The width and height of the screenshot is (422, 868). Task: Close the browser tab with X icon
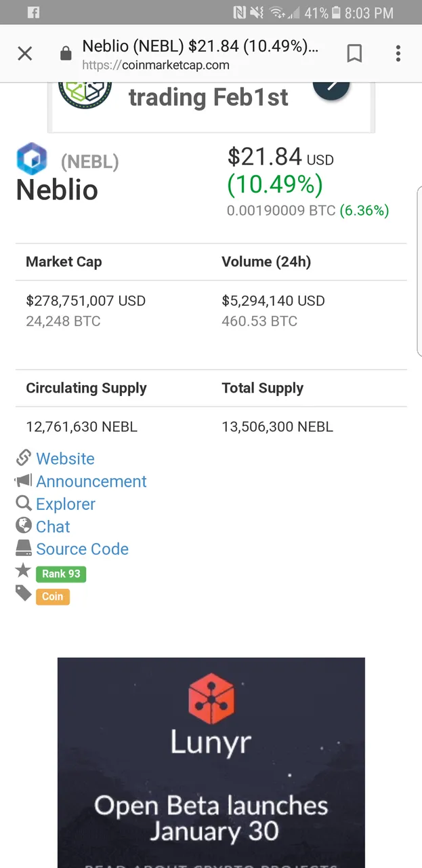click(24, 54)
